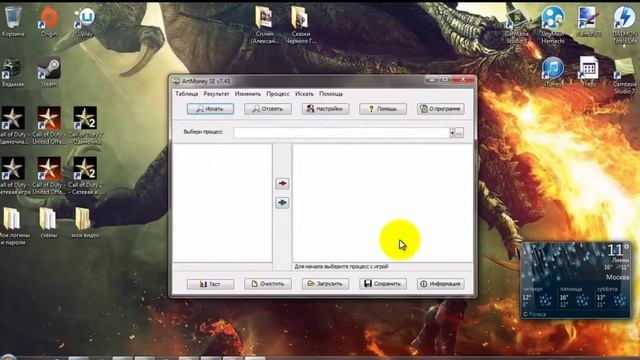This screenshot has width=640, height=360.
Task: Click the status text Для начала выберите процесс
Action: click(341, 267)
